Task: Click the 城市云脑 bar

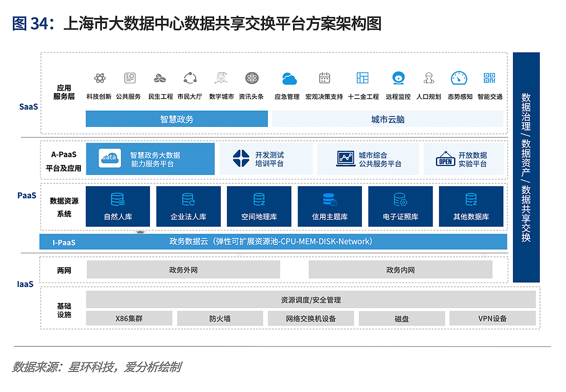Action: tap(388, 119)
